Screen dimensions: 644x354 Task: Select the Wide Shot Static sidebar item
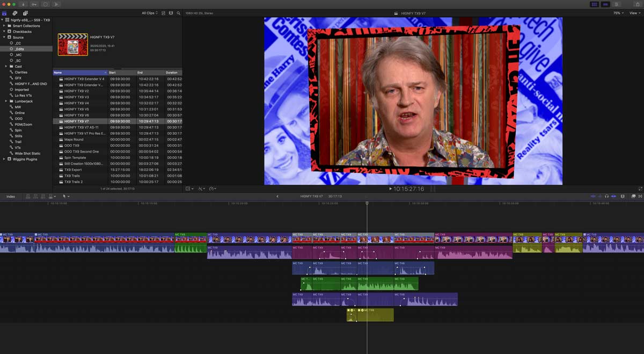pos(27,153)
